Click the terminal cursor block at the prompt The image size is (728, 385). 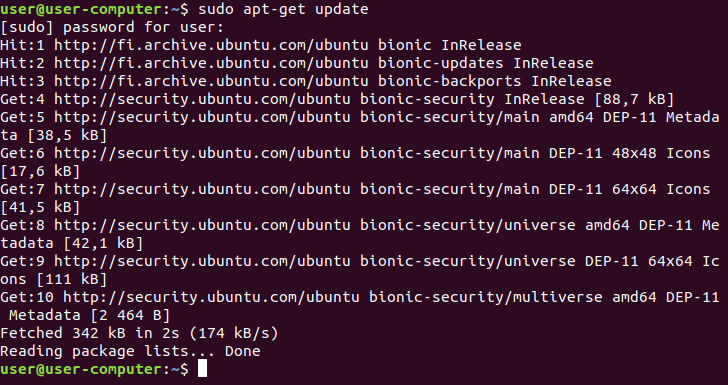tap(202, 369)
